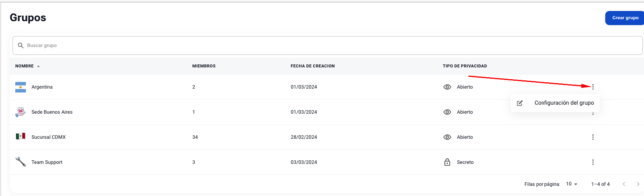Open the rows per page dropdown

[x=572, y=184]
